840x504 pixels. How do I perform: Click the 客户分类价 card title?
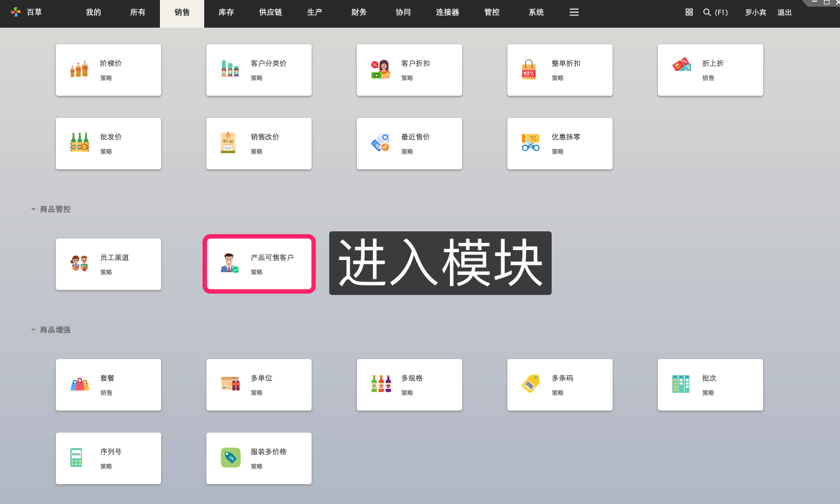268,63
